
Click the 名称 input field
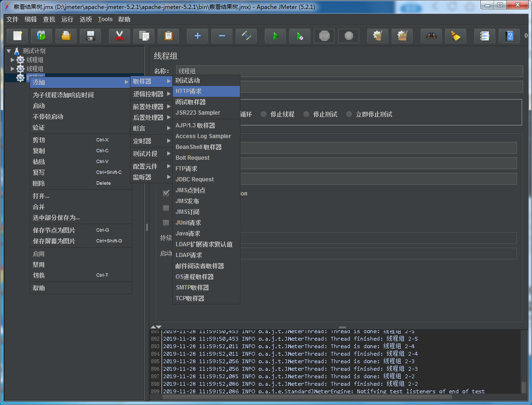(x=349, y=71)
